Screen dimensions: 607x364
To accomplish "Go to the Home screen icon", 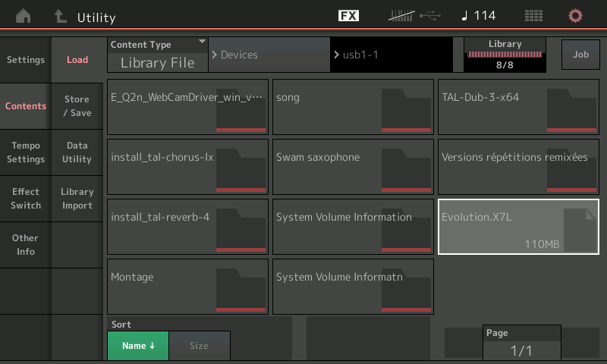I will pyautogui.click(x=24, y=16).
